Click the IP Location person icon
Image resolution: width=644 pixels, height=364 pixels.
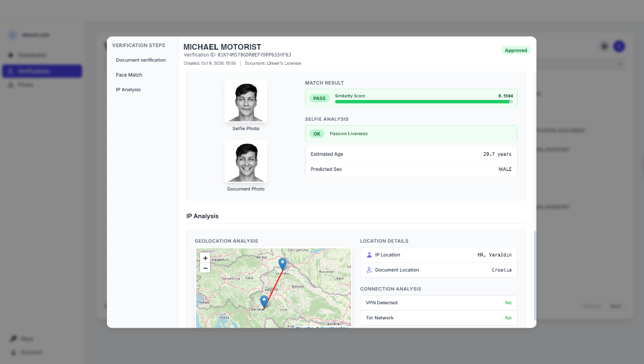pos(369,255)
